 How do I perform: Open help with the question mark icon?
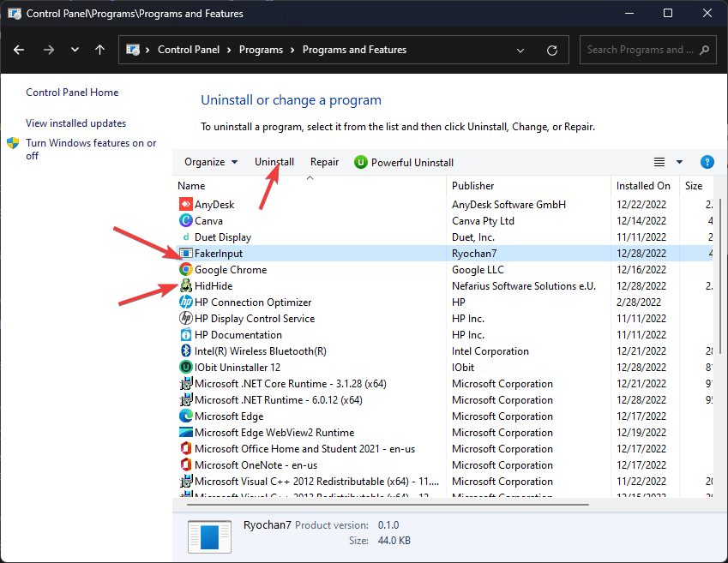click(x=707, y=162)
